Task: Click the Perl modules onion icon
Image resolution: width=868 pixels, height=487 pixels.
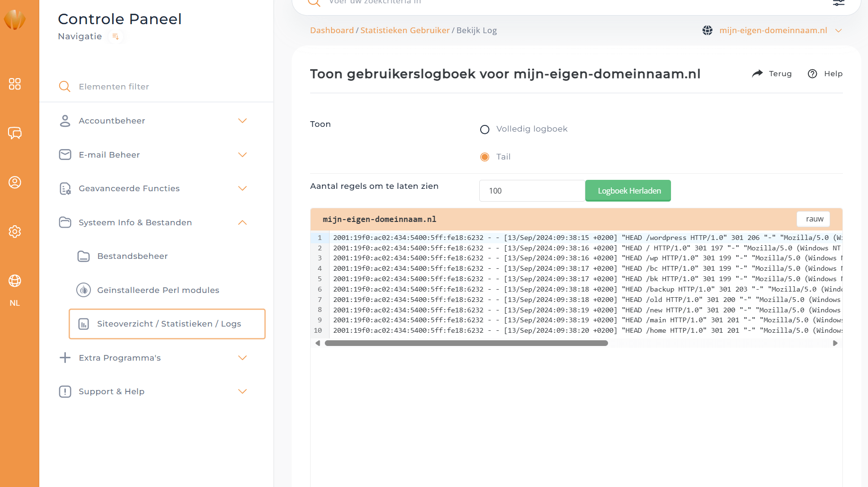Action: coord(83,290)
